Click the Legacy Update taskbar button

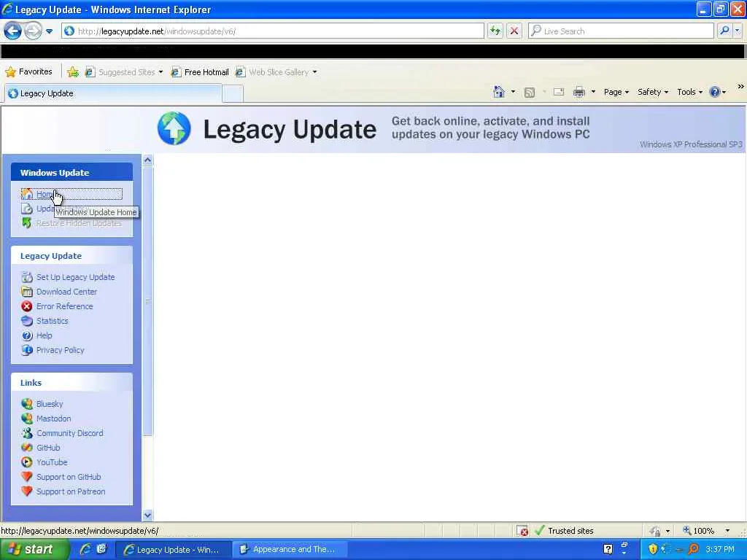pos(173,550)
